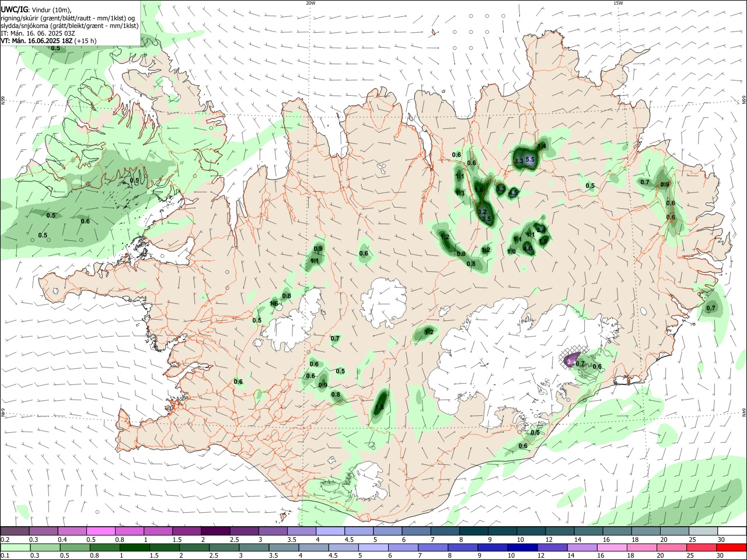
Task: Click the 20W longitude label at top
Action: (x=310, y=3)
